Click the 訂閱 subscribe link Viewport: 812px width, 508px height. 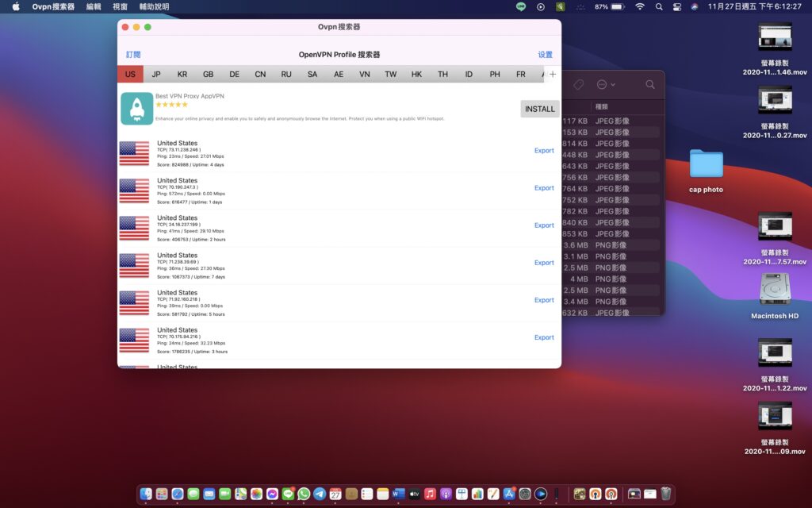pos(133,55)
